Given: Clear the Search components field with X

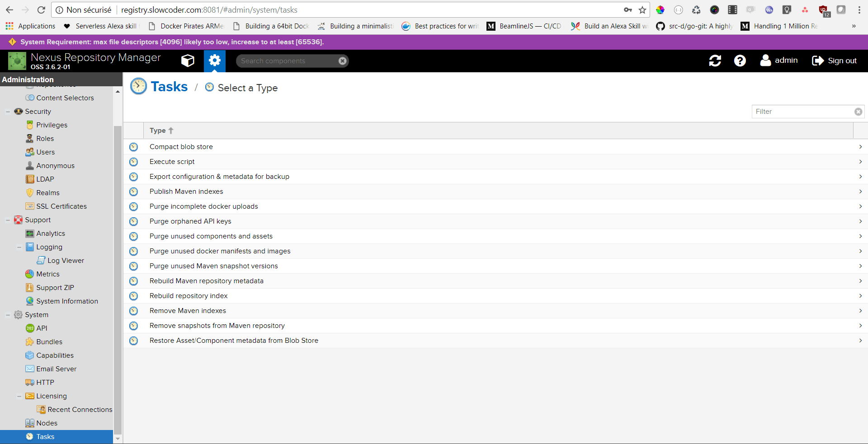Looking at the screenshot, I should tap(343, 61).
